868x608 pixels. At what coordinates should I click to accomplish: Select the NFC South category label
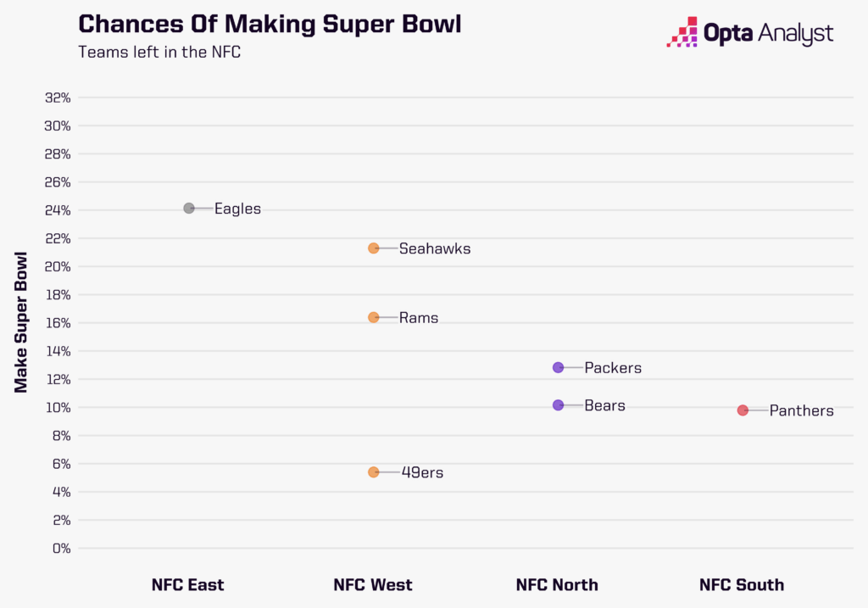coord(742,585)
